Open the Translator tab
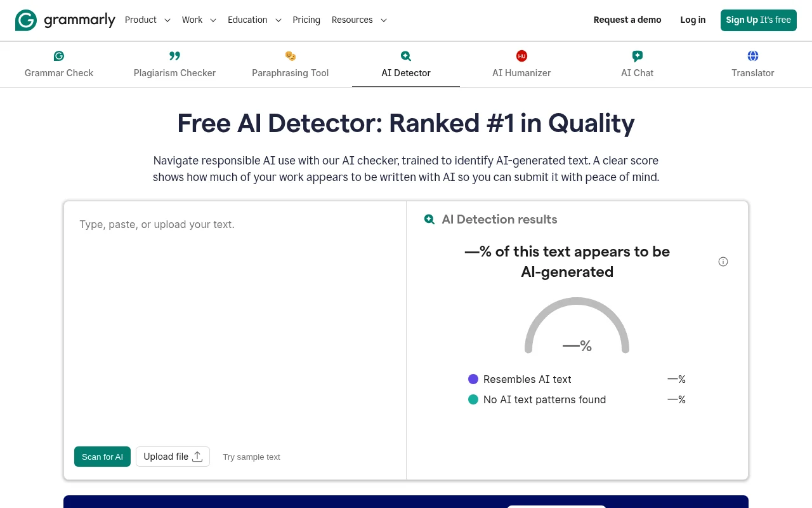812x508 pixels. pyautogui.click(x=753, y=65)
